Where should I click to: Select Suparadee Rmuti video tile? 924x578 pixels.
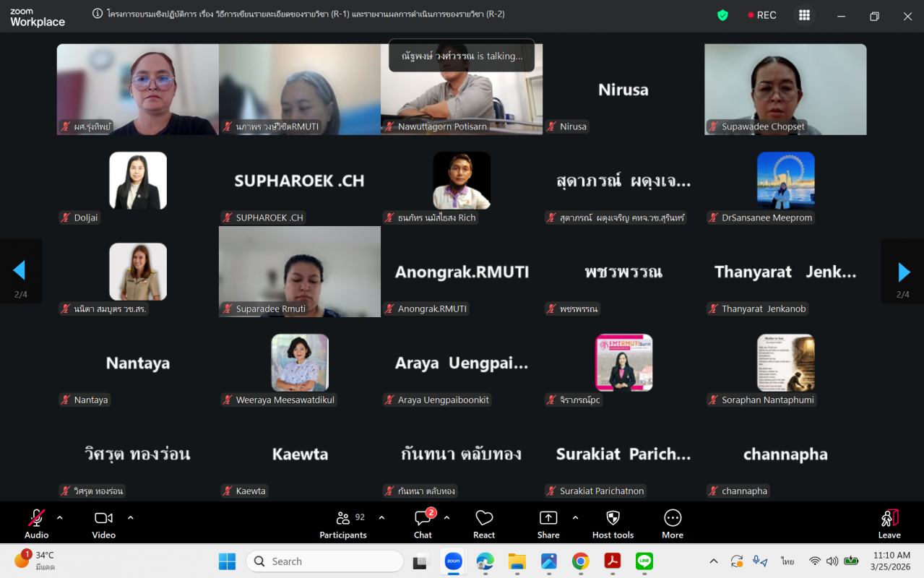(x=300, y=272)
